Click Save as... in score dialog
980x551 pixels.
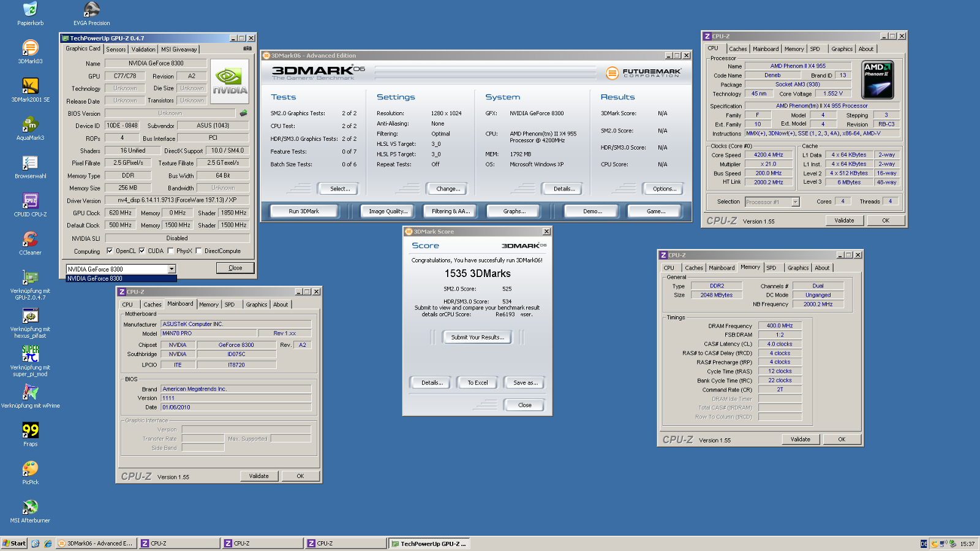525,383
